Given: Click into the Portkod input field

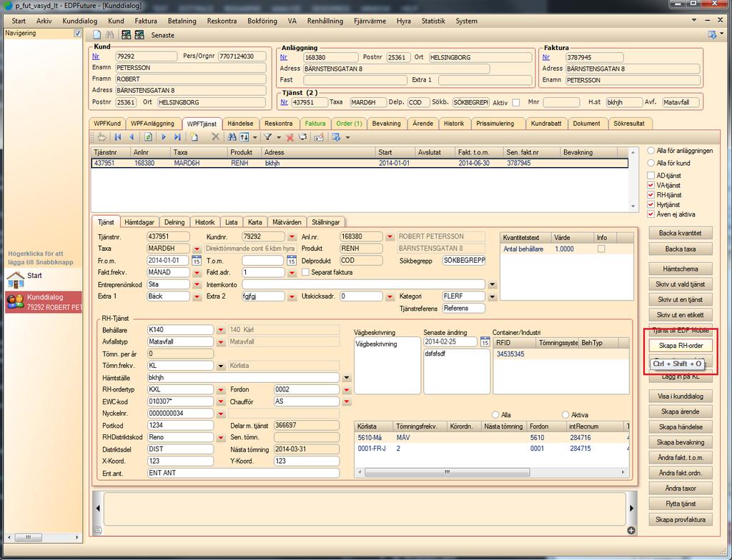Looking at the screenshot, I should (x=180, y=425).
